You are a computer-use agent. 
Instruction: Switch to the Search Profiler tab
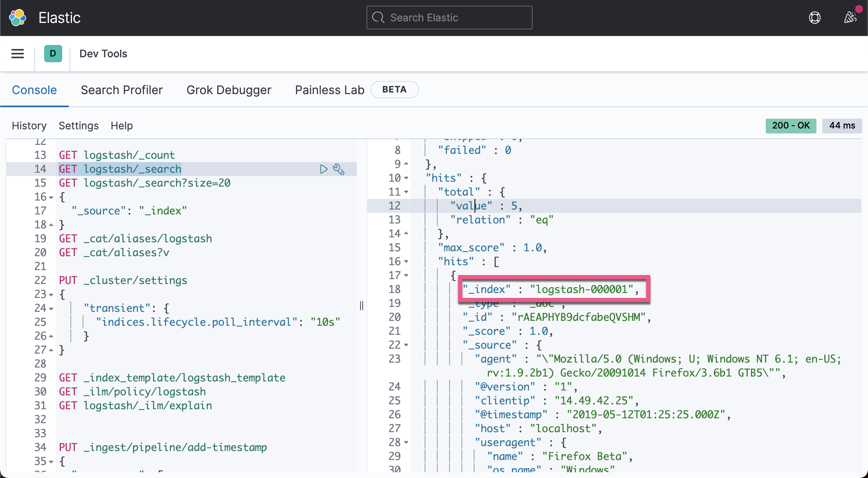coord(121,90)
